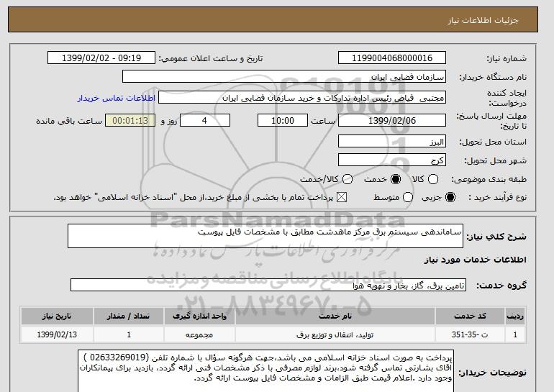Click the تعداد / مقدار column header

[x=129, y=316]
